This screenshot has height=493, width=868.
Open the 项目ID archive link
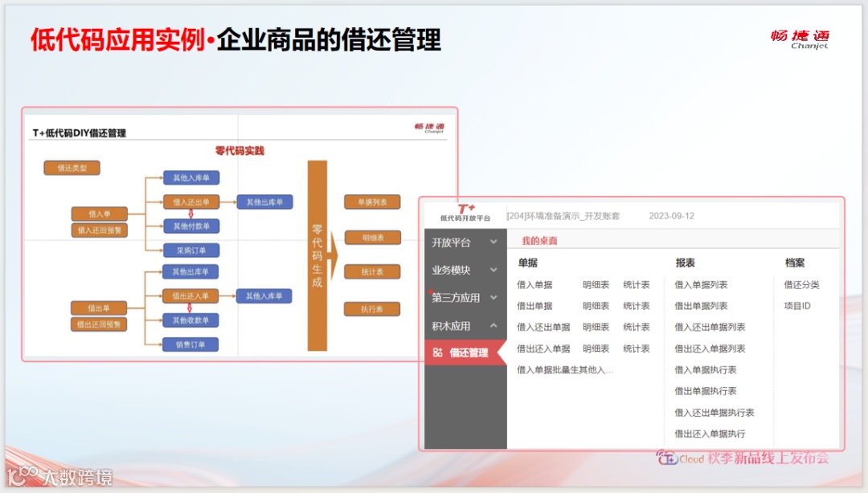(797, 306)
